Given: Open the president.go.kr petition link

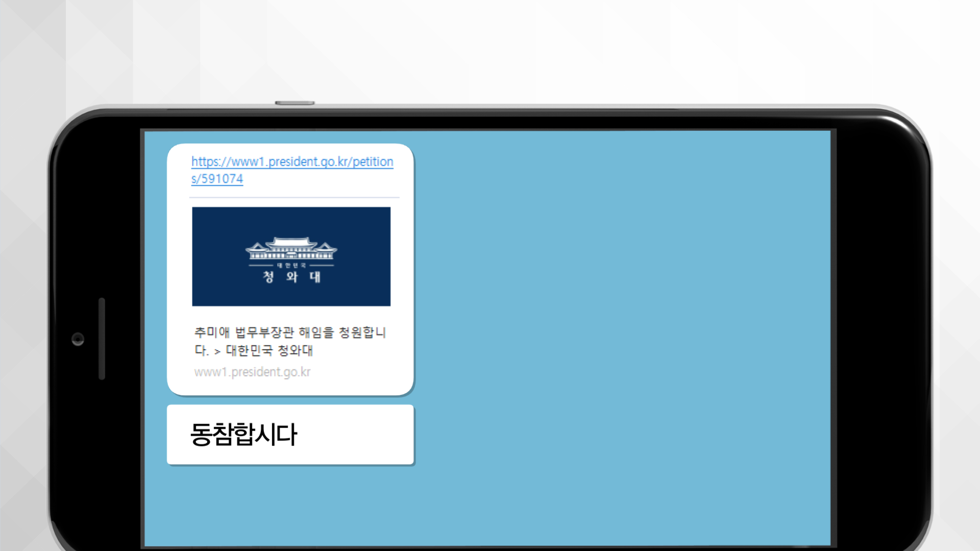Looking at the screenshot, I should pyautogui.click(x=292, y=170).
